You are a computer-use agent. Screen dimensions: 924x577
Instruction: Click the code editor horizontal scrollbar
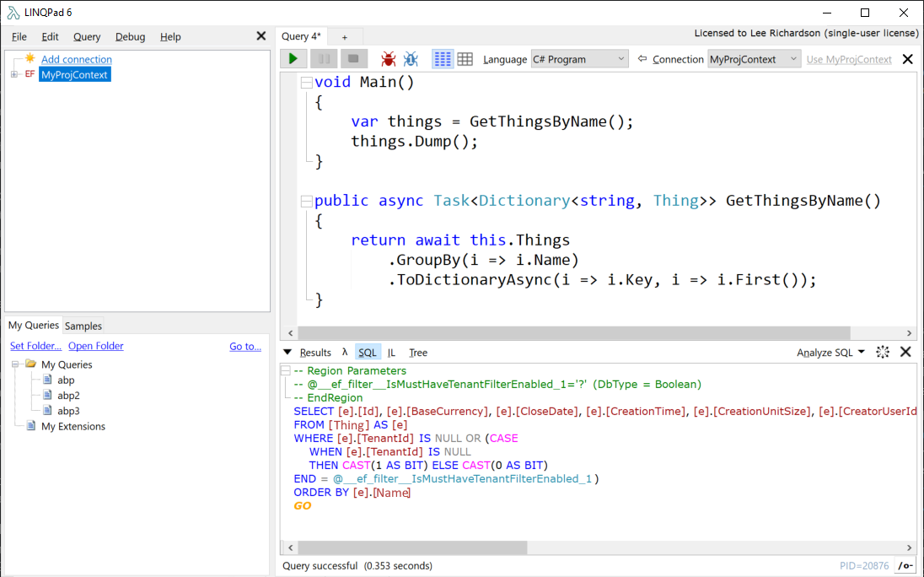tap(574, 333)
